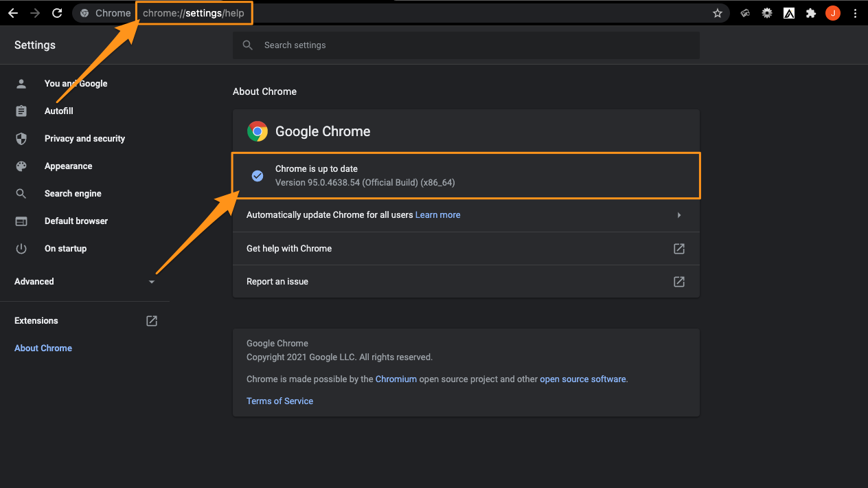Click the clipboard icon beside Autofill
This screenshot has height=488, width=868.
[x=21, y=111]
